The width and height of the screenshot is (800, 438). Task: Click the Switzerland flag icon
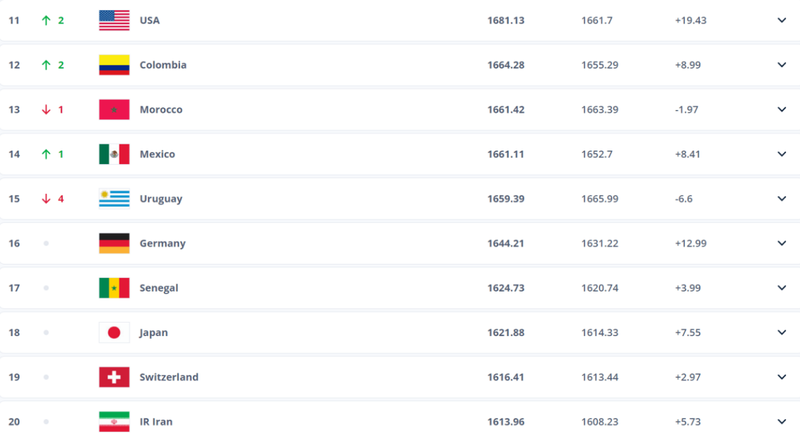[114, 377]
